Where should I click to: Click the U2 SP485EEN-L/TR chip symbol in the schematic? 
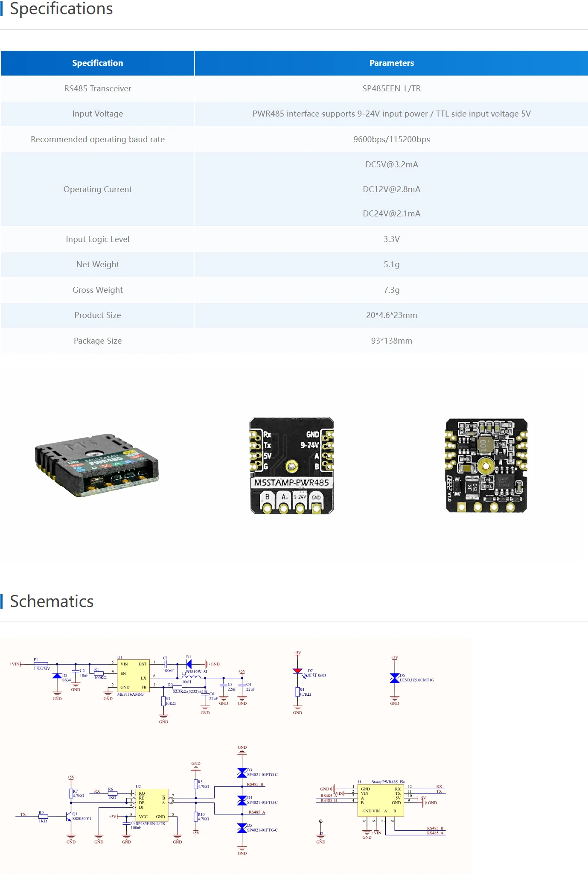click(x=151, y=805)
